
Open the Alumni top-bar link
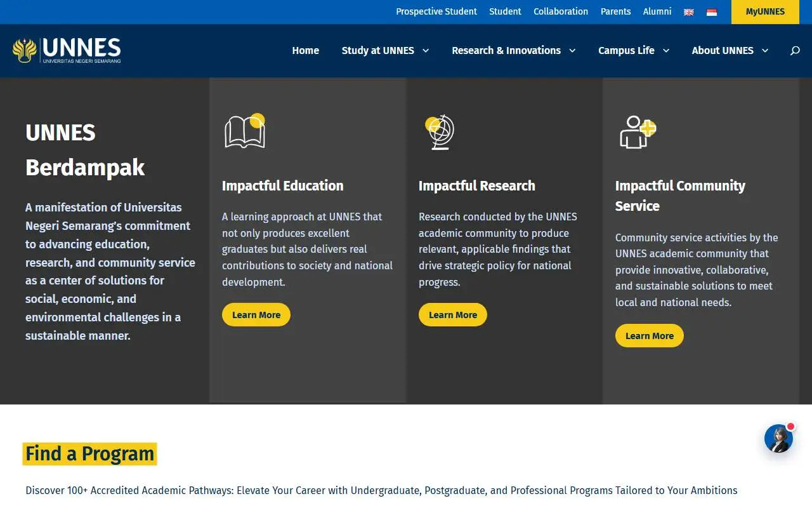click(657, 11)
